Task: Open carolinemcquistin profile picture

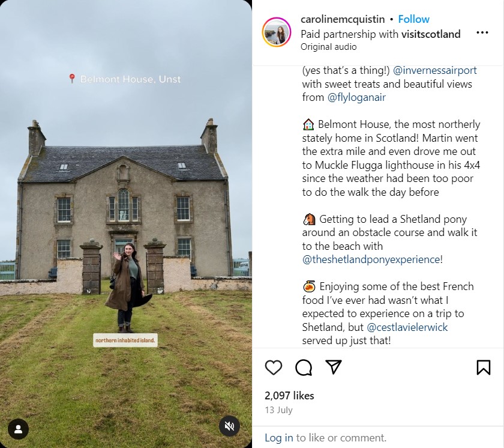Action: point(277,32)
